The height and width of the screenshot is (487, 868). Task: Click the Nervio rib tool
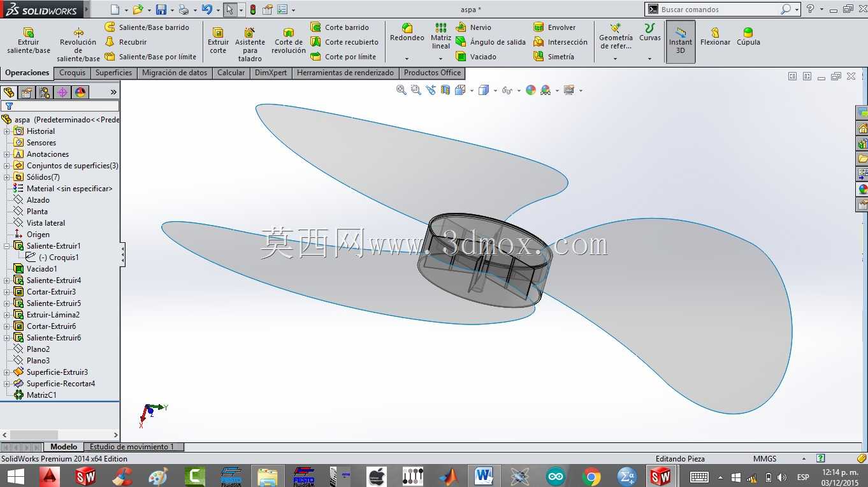click(x=474, y=27)
